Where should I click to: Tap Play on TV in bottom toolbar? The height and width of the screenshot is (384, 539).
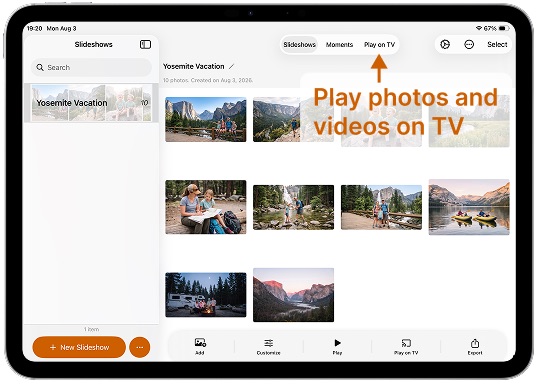[x=406, y=346]
